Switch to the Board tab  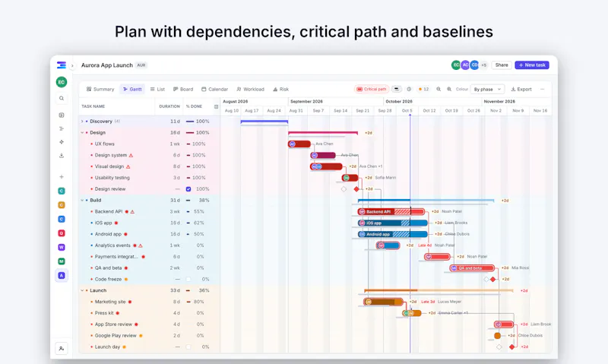pyautogui.click(x=183, y=89)
